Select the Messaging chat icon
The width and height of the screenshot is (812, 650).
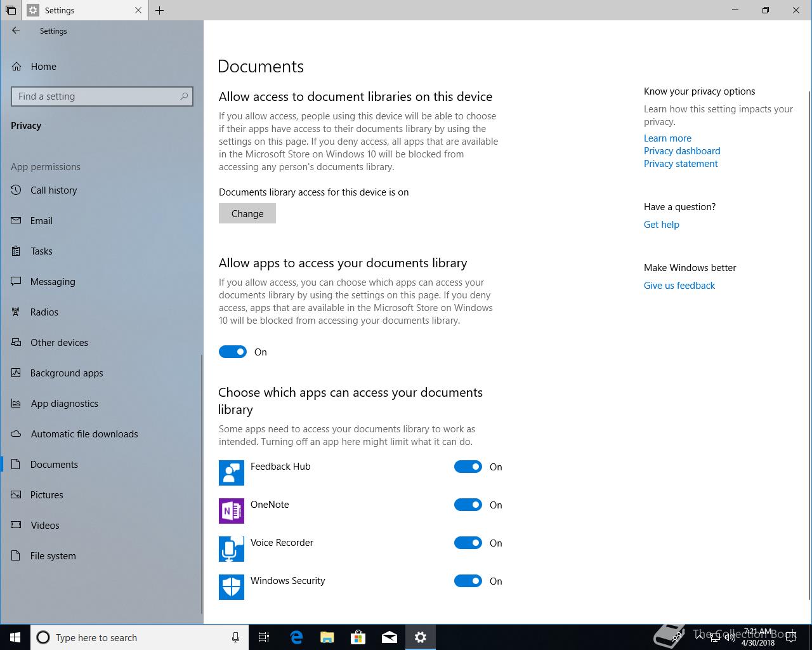tap(17, 281)
